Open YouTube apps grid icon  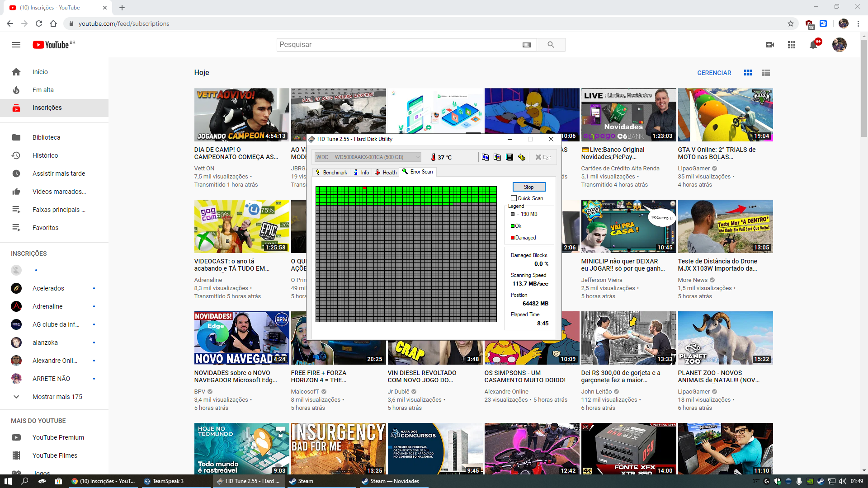click(x=792, y=45)
